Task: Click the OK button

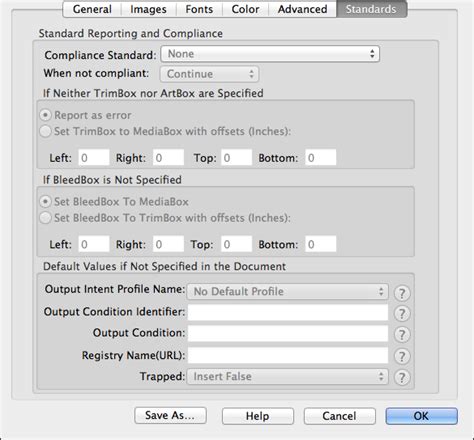Action: 422,416
